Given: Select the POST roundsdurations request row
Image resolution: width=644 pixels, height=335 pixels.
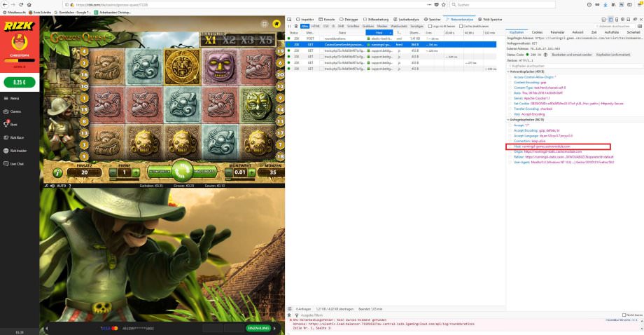Looking at the screenshot, I should pyautogui.click(x=391, y=39).
